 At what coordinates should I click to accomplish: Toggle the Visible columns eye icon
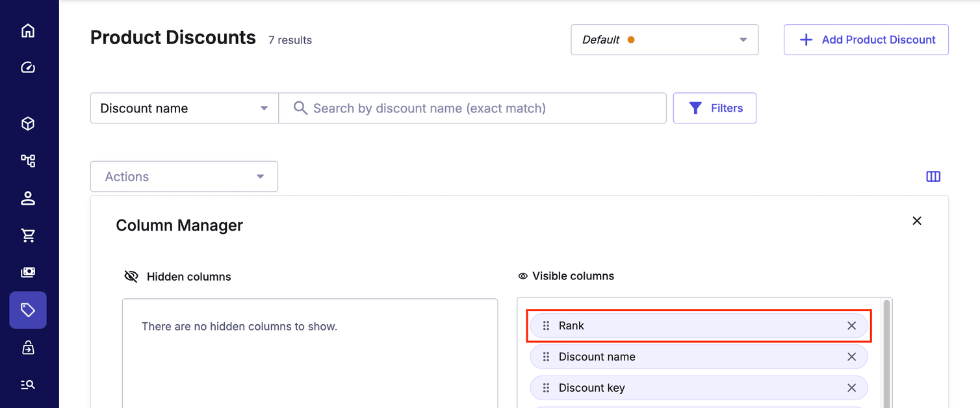pos(523,275)
